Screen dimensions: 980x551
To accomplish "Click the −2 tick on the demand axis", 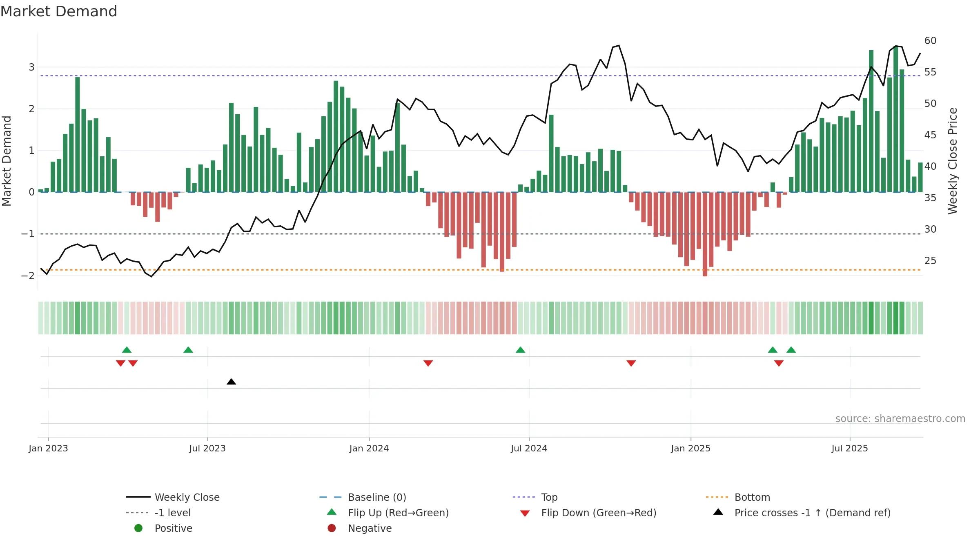I will (28, 275).
